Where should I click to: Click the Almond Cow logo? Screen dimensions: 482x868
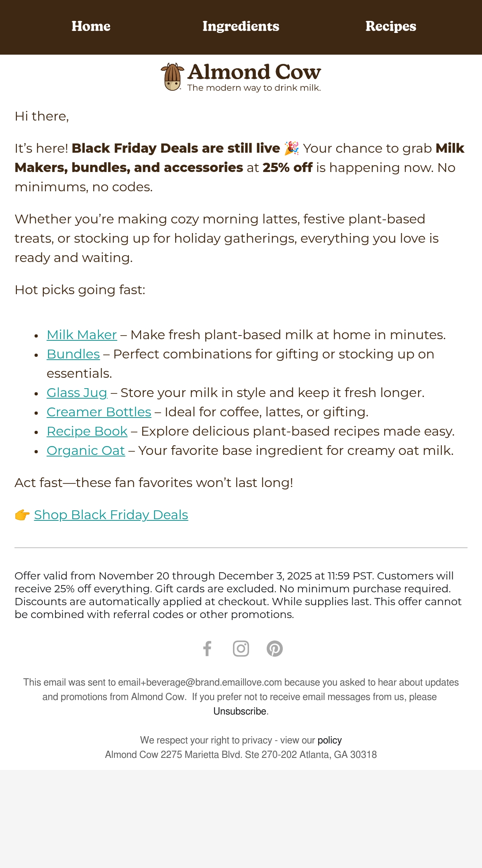241,77
